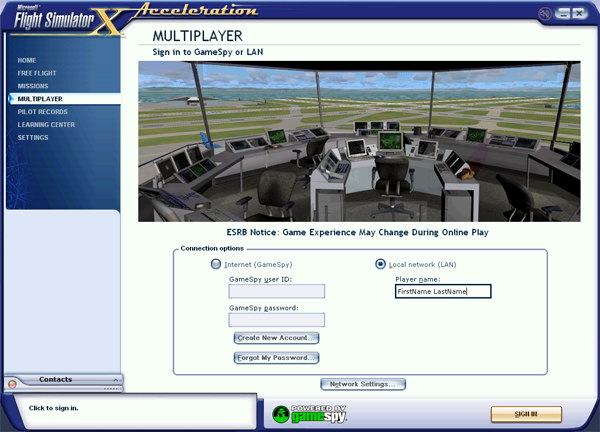Viewport: 600px width, 432px height.
Task: Open Free Flight from the sidebar
Action: pyautogui.click(x=37, y=73)
